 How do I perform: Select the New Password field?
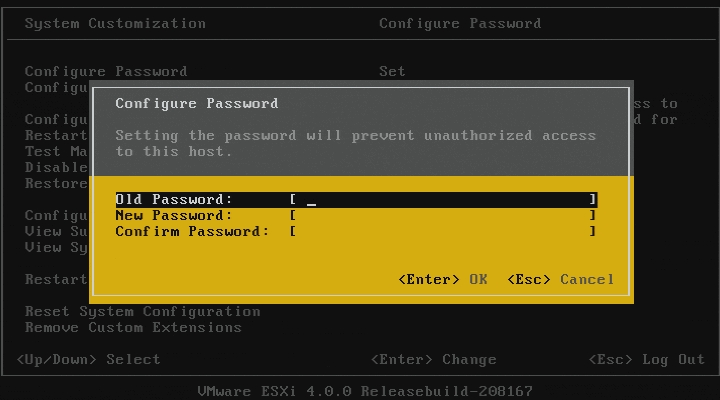(444, 215)
